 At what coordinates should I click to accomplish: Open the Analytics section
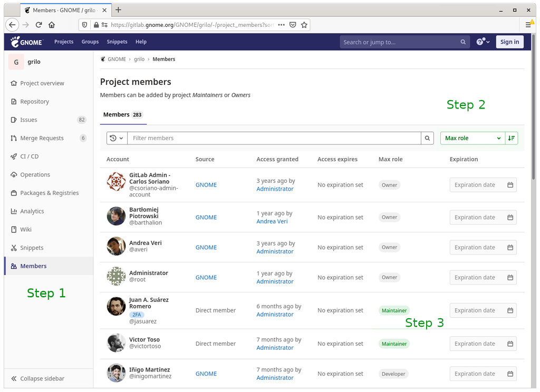(31, 211)
